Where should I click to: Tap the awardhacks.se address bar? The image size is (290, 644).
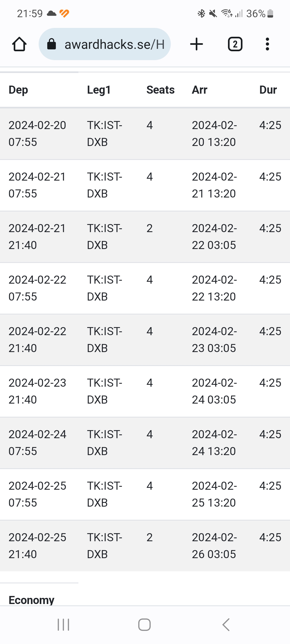114,44
